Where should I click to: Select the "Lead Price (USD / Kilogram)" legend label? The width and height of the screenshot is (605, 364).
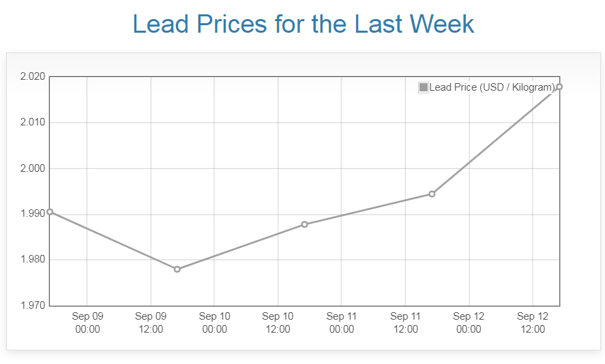tap(492, 87)
